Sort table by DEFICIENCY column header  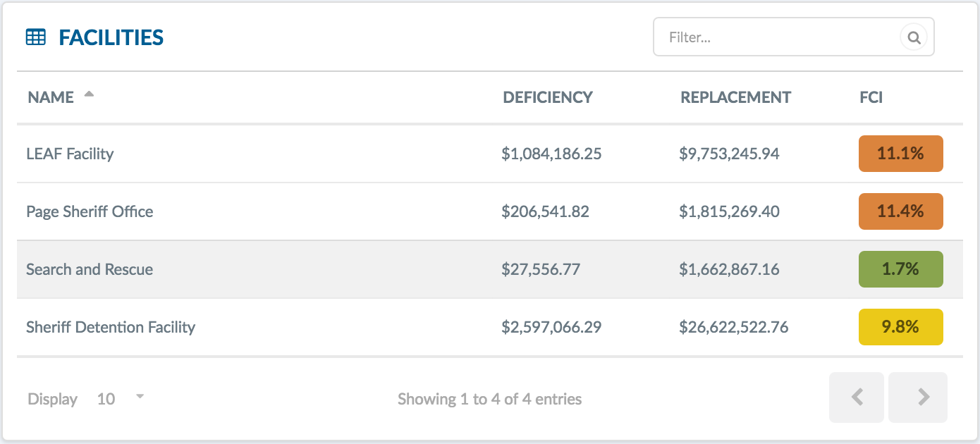pyautogui.click(x=548, y=97)
